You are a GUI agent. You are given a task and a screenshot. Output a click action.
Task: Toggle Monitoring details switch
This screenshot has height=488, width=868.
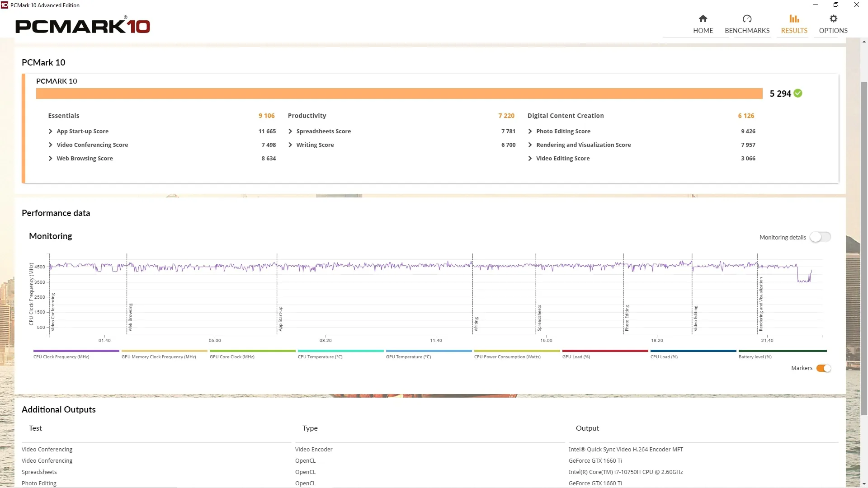(820, 237)
